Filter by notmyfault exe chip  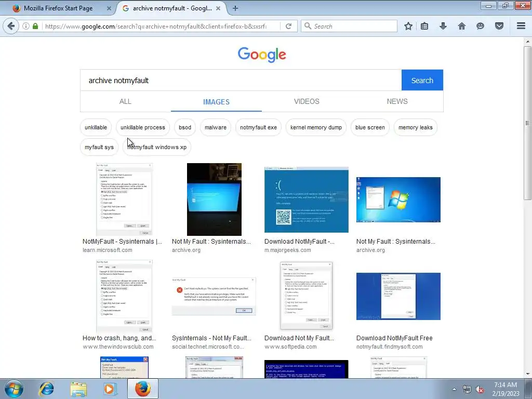pyautogui.click(x=258, y=128)
